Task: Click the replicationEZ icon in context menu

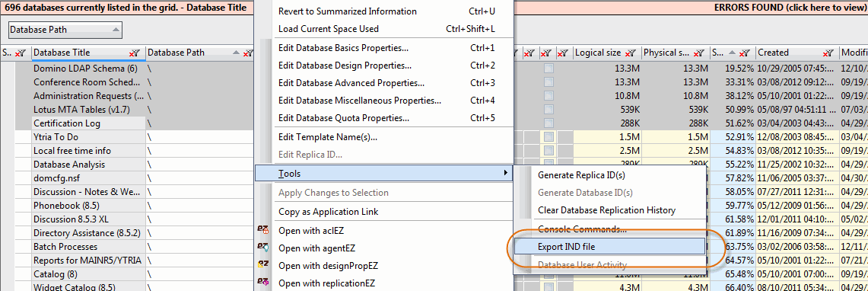Action: (x=263, y=283)
